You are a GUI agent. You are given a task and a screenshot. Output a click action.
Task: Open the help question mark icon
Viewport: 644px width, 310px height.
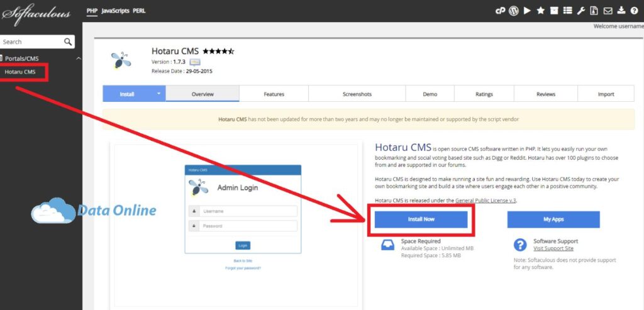[x=634, y=11]
